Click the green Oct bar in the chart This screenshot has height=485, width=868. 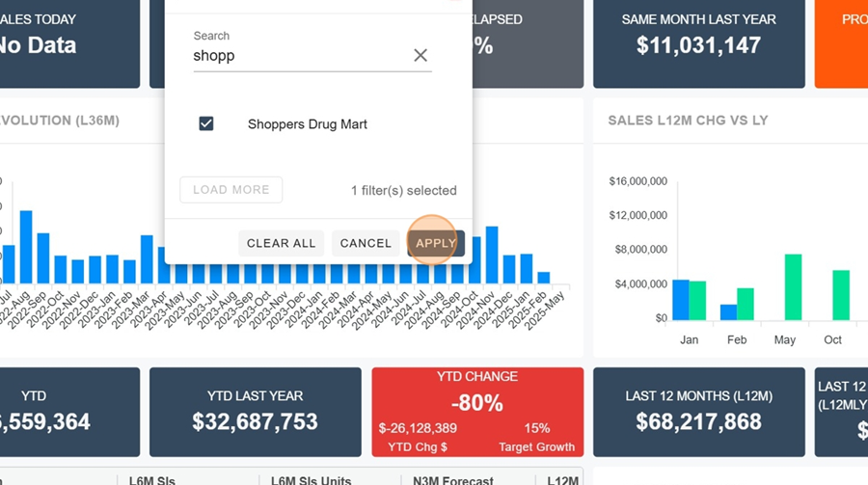pyautogui.click(x=841, y=295)
